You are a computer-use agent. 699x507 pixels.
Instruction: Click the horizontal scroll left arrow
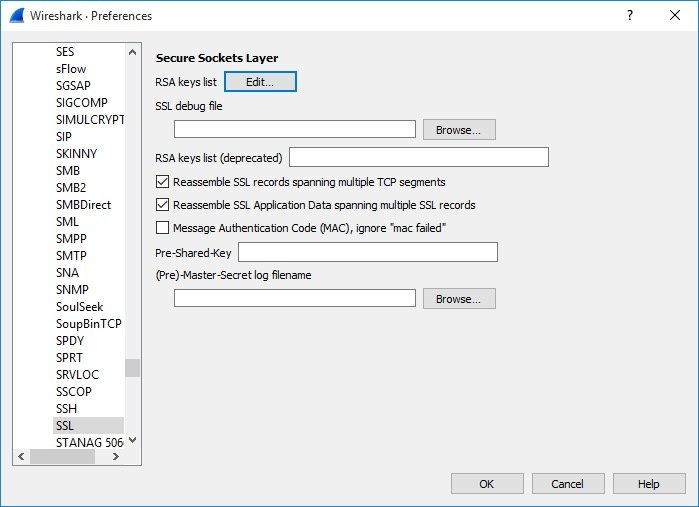click(x=21, y=456)
